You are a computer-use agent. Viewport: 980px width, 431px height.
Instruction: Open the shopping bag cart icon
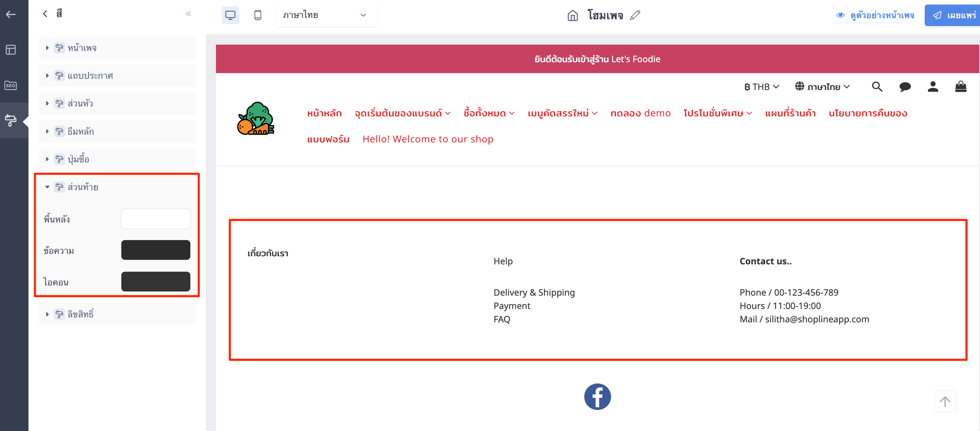tap(961, 87)
